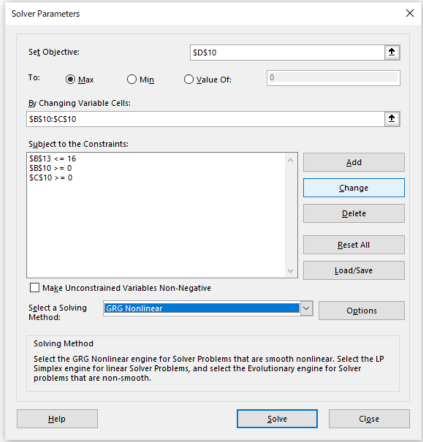This screenshot has height=442, width=423.
Task: Click the Set Objective range selector arrow icon
Action: coord(392,52)
